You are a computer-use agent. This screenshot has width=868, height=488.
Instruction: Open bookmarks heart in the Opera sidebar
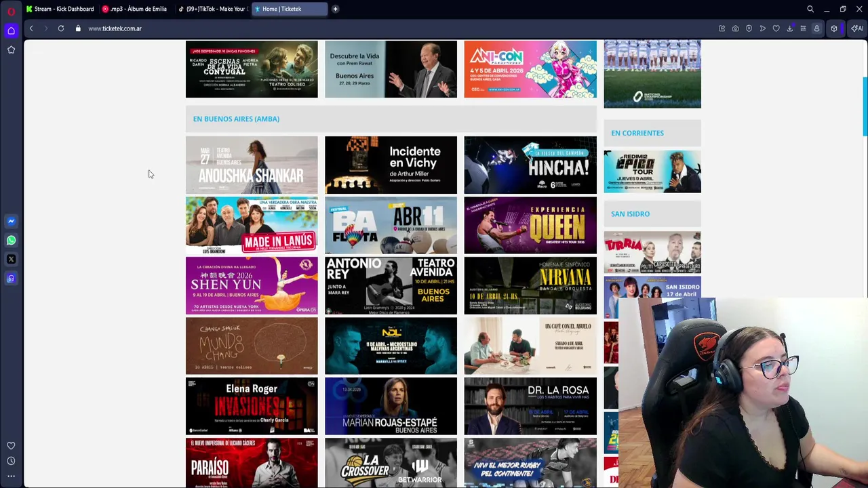[11, 445]
